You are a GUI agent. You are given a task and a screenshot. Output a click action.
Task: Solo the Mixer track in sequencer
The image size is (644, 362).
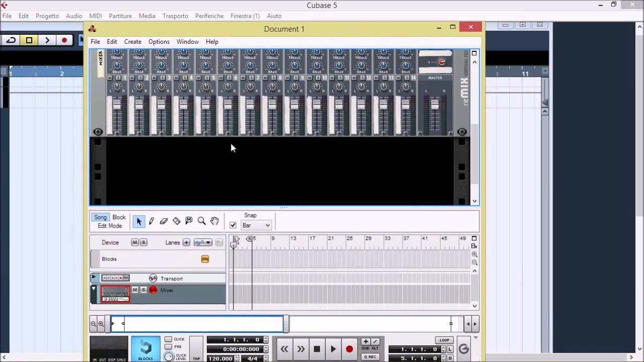143,290
